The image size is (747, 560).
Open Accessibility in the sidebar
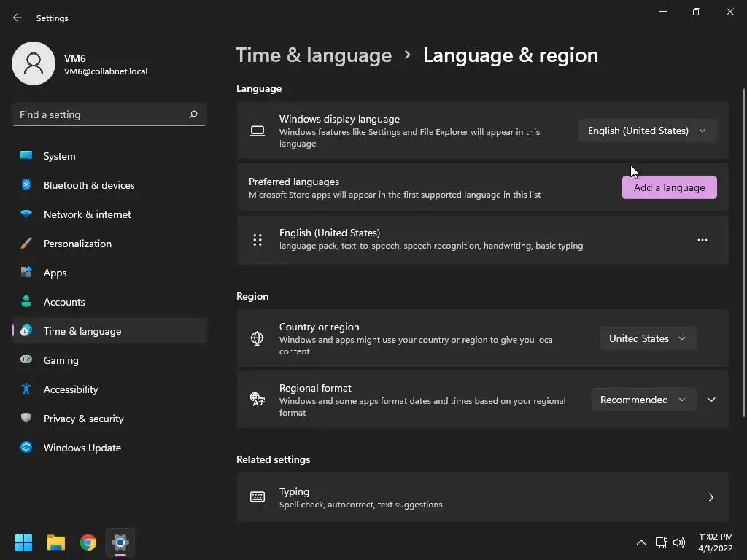71,389
